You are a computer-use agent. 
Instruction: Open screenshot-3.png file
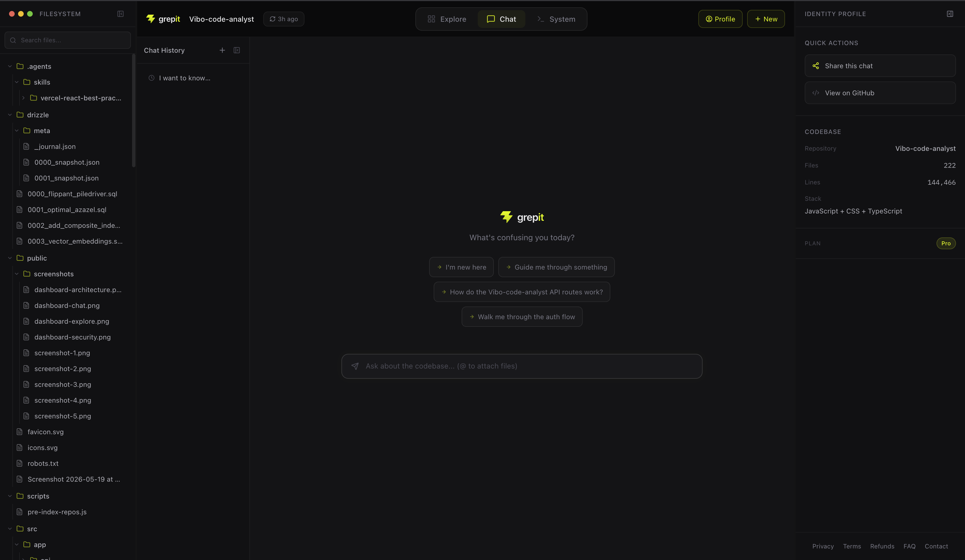pyautogui.click(x=63, y=385)
